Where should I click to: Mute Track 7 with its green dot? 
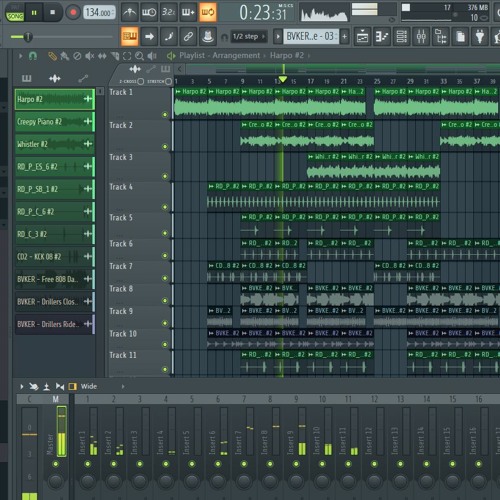(165, 278)
